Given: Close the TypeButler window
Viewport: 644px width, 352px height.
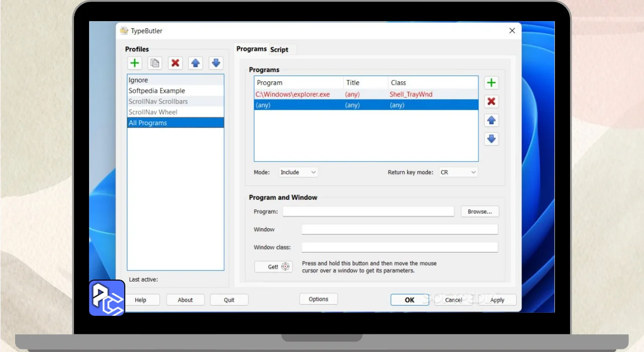Looking at the screenshot, I should [x=512, y=31].
